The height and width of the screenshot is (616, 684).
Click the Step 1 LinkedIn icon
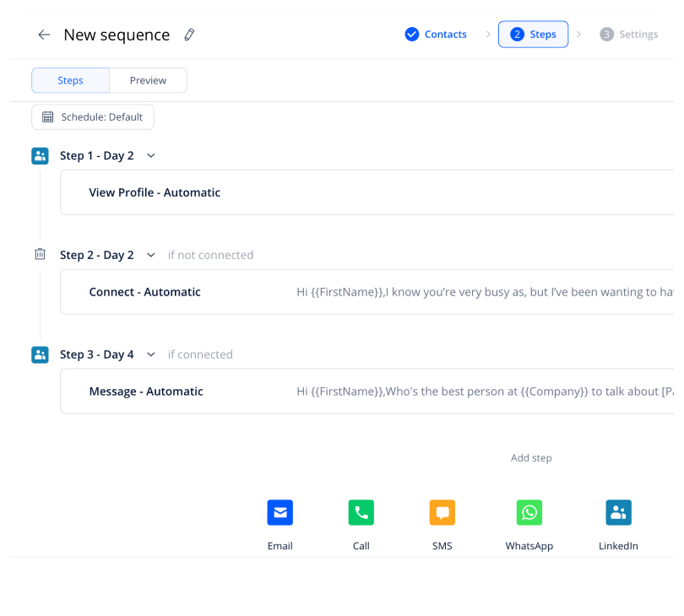pos(40,155)
